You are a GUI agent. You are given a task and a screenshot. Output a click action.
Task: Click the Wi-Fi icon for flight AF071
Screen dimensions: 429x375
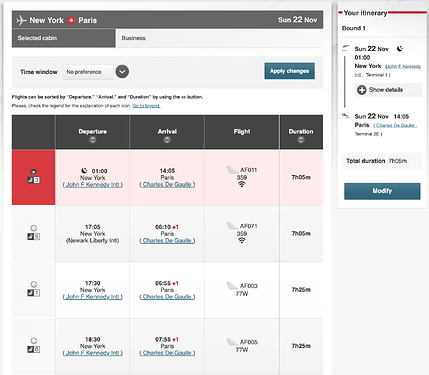(242, 240)
